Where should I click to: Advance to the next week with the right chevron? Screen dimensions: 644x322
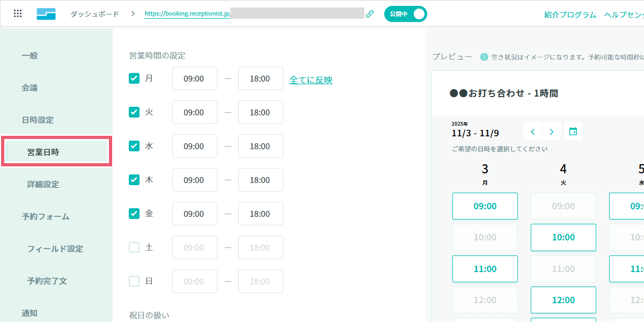click(552, 131)
